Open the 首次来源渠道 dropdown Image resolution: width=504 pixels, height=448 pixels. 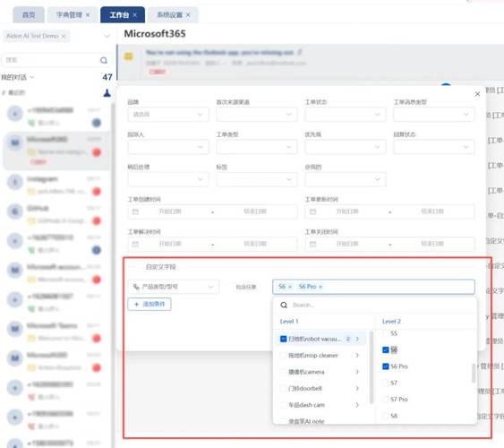[x=257, y=115]
